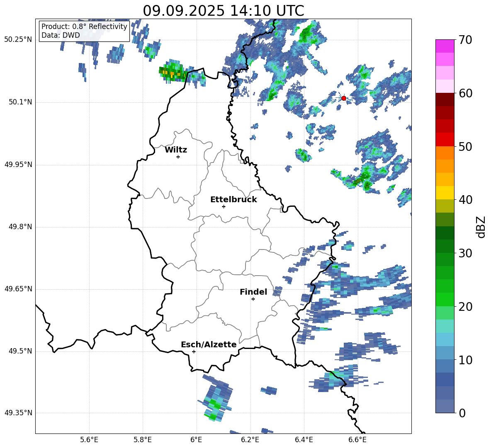Click the magenta 70 dBZ color band
Viewport: 491px width, 448px height.
pyautogui.click(x=445, y=46)
